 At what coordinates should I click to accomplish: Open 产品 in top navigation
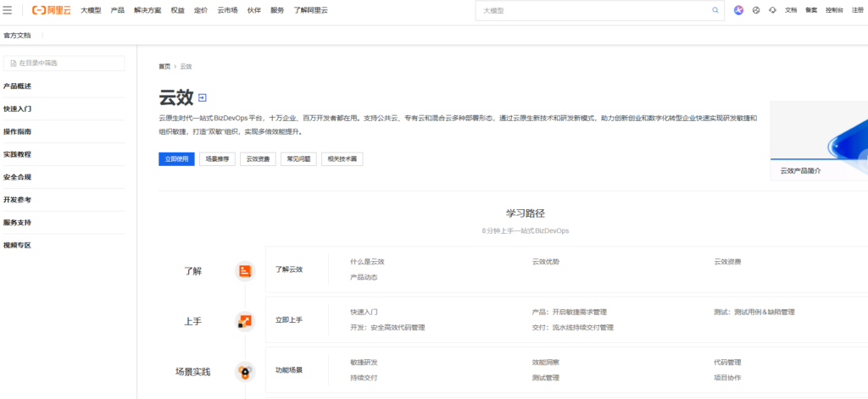pyautogui.click(x=117, y=10)
